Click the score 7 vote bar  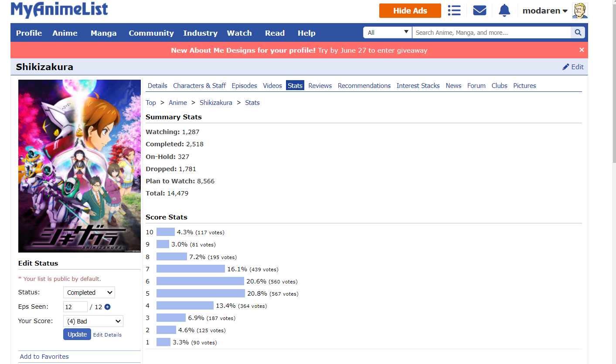(x=191, y=269)
